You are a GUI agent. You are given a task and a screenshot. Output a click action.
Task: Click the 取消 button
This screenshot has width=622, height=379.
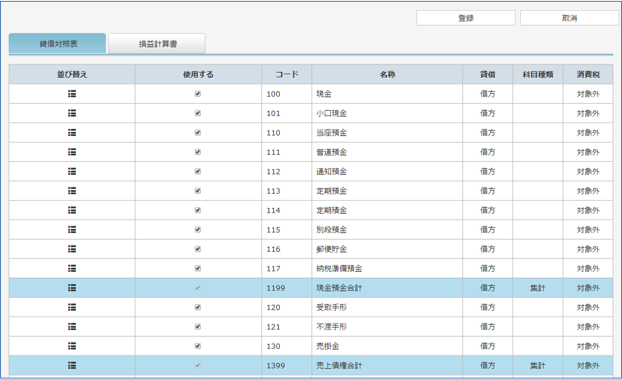pos(570,18)
